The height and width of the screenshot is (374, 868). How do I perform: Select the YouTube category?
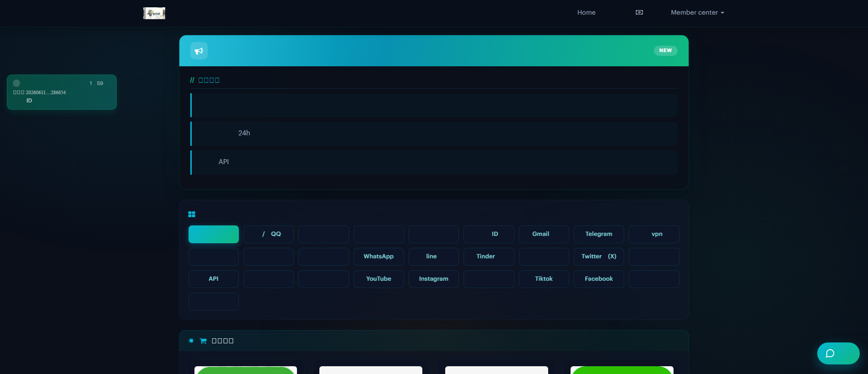(379, 279)
